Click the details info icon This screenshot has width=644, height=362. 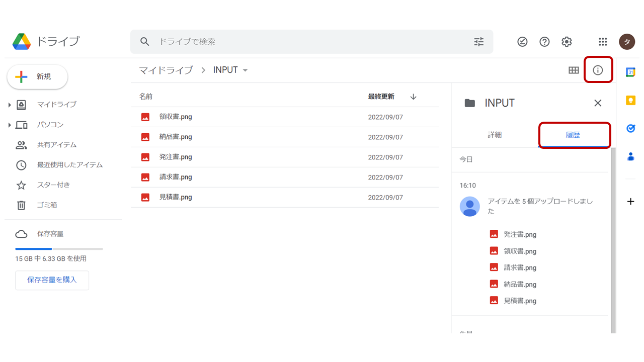(598, 70)
